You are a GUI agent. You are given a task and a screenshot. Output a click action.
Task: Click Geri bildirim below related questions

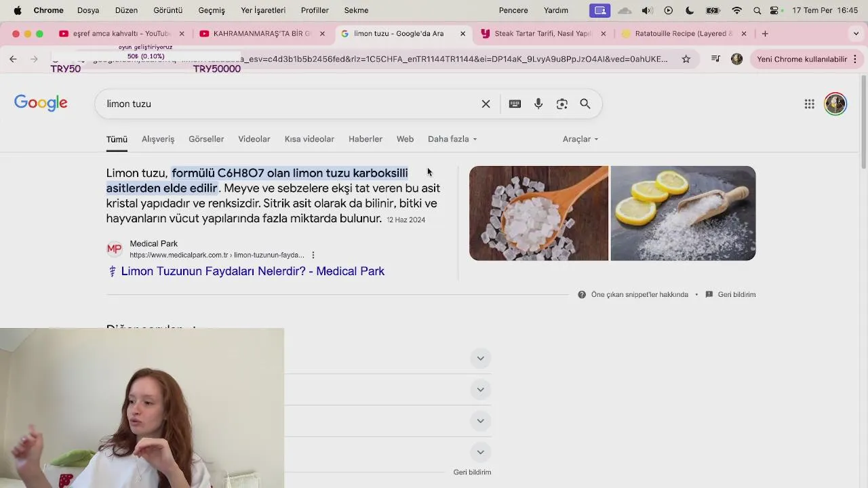pos(472,472)
